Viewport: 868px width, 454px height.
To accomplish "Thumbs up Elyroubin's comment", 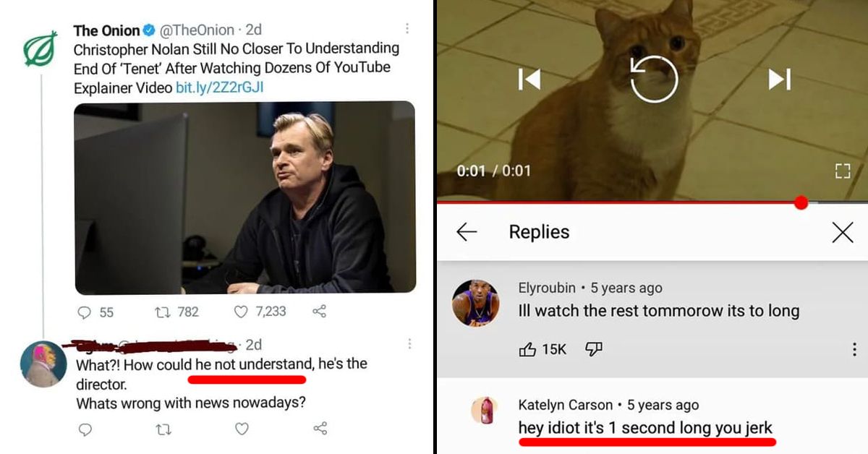I will (x=527, y=349).
